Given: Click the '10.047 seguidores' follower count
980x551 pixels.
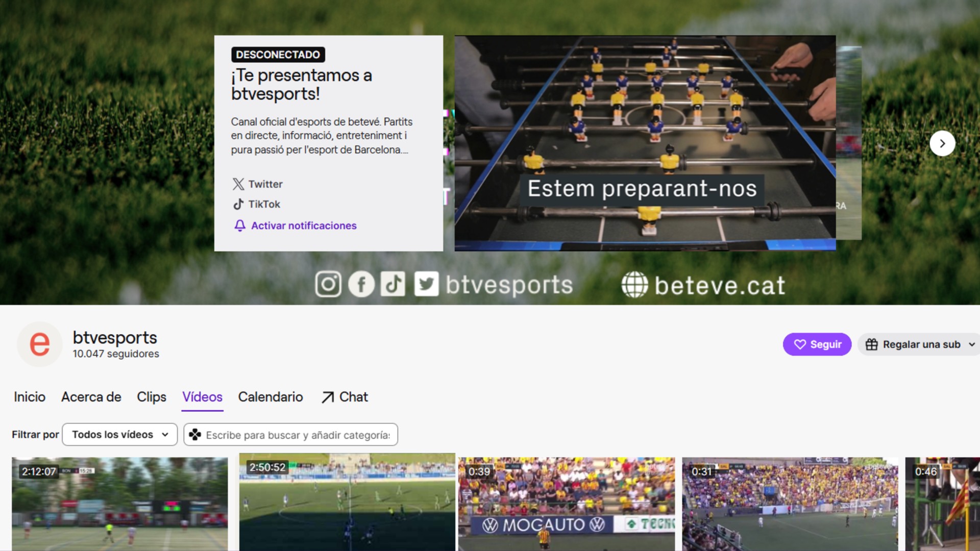Looking at the screenshot, I should coord(116,354).
